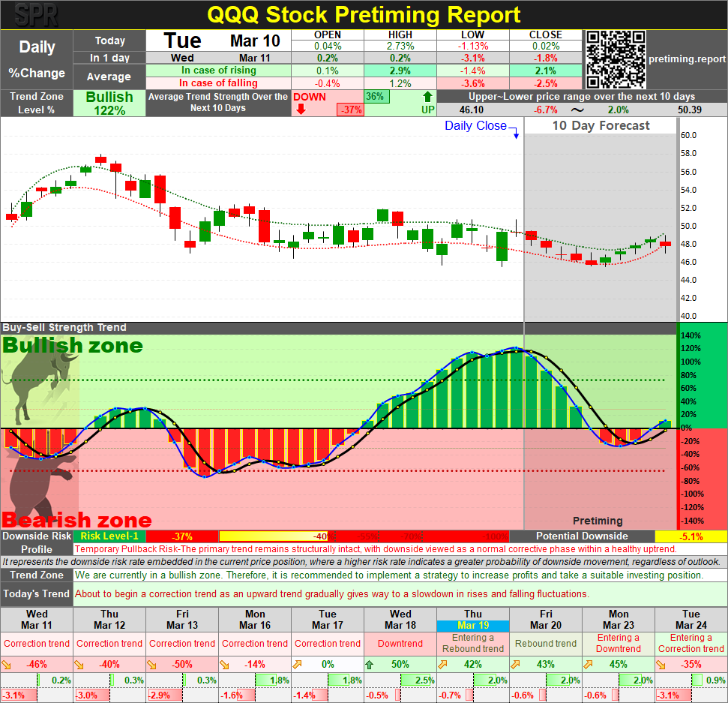Click the -37% box under DOWN
Viewport: 728px width, 703px height.
351,110
